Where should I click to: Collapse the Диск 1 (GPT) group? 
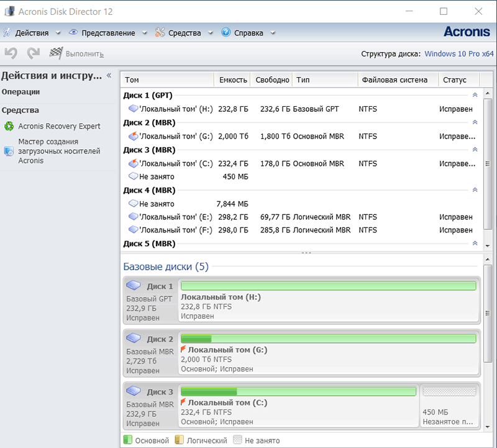pyautogui.click(x=475, y=95)
